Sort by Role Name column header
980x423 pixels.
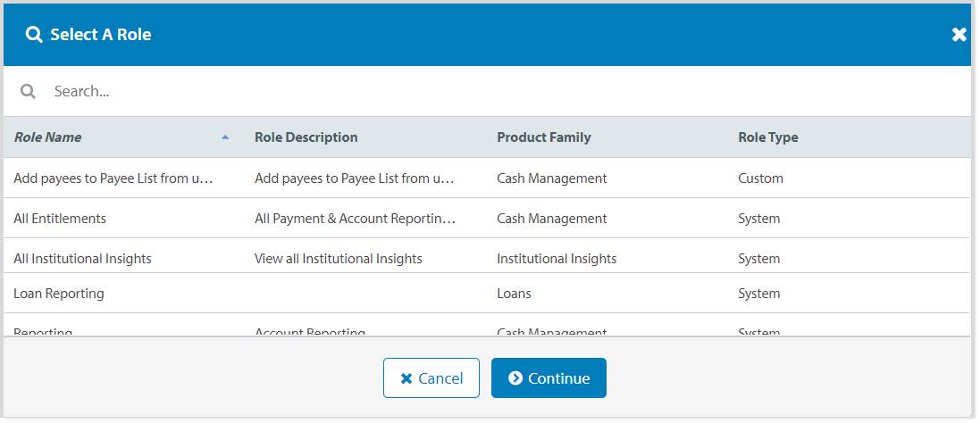point(48,137)
